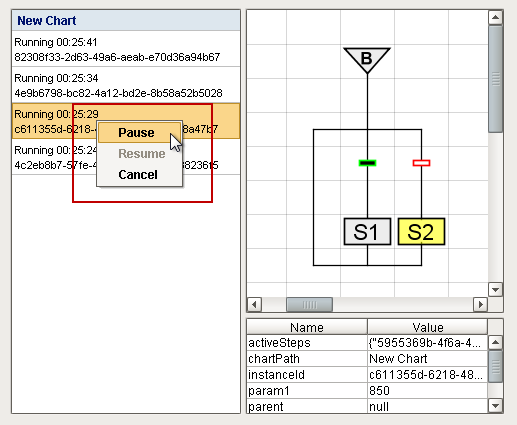Click the chart horizontal scrollbar thumb

click(309, 305)
